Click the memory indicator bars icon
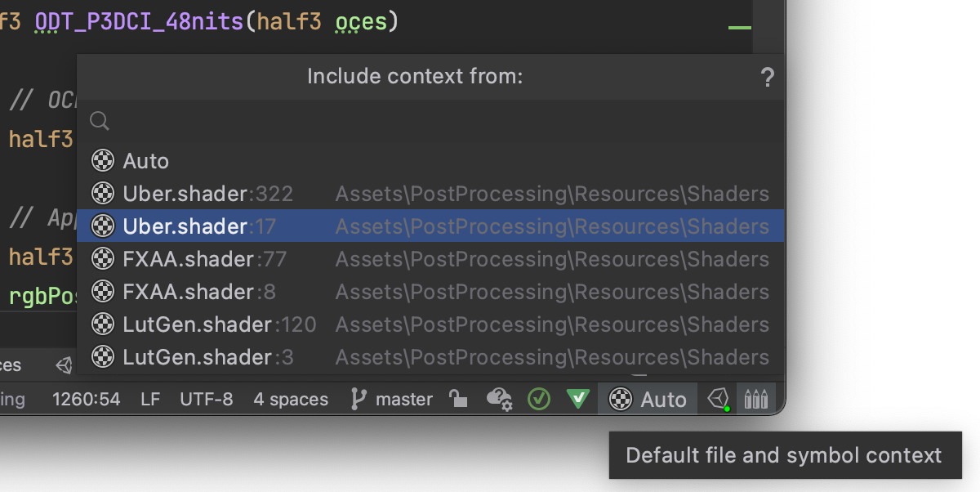Screen dimensions: 980x492 (x=756, y=399)
